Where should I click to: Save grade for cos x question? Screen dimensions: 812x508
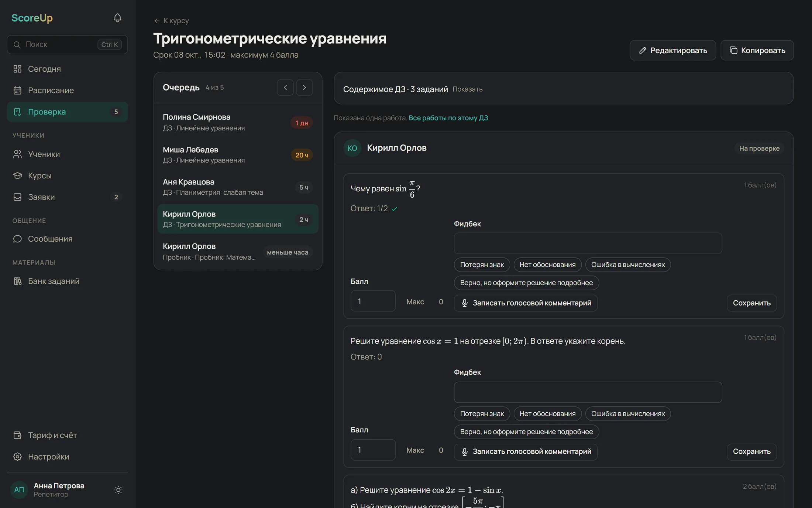pos(751,451)
